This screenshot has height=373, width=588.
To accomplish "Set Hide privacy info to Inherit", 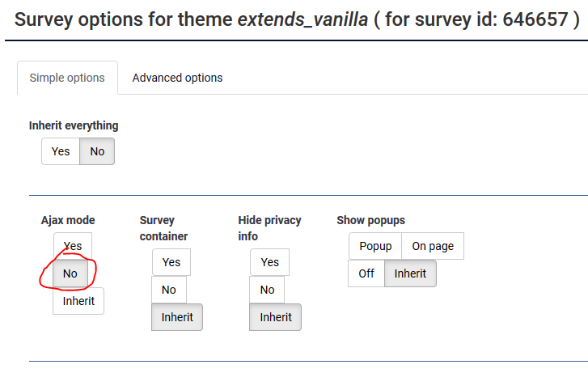I will click(276, 317).
